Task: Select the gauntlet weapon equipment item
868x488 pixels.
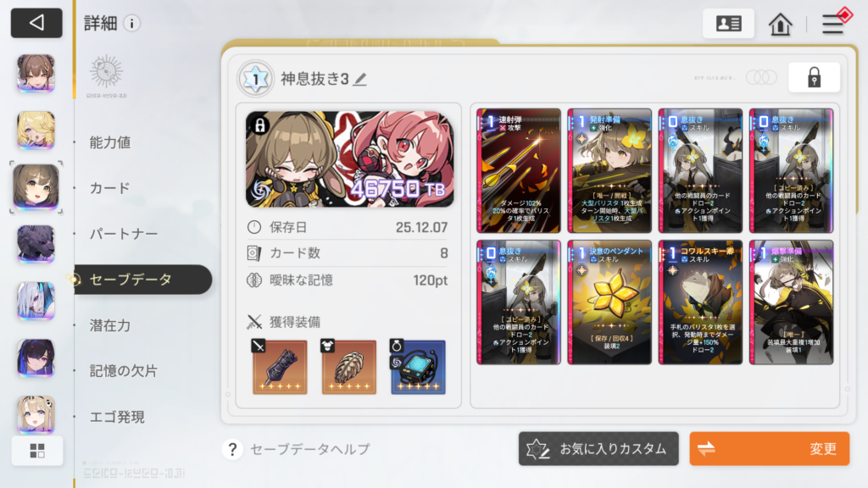Action: click(x=280, y=366)
